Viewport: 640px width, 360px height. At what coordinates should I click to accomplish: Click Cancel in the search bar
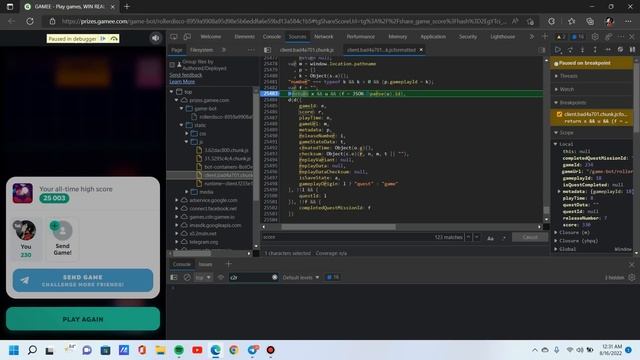(x=530, y=237)
